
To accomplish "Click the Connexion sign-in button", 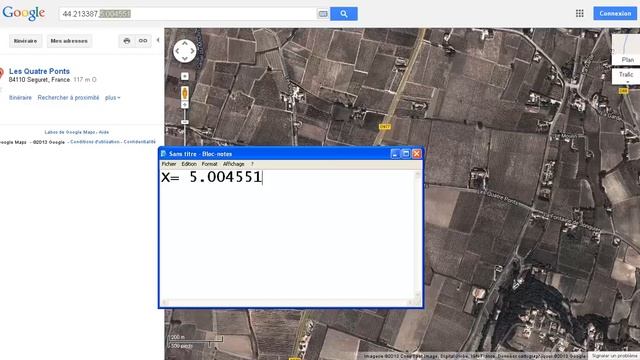I will click(615, 13).
